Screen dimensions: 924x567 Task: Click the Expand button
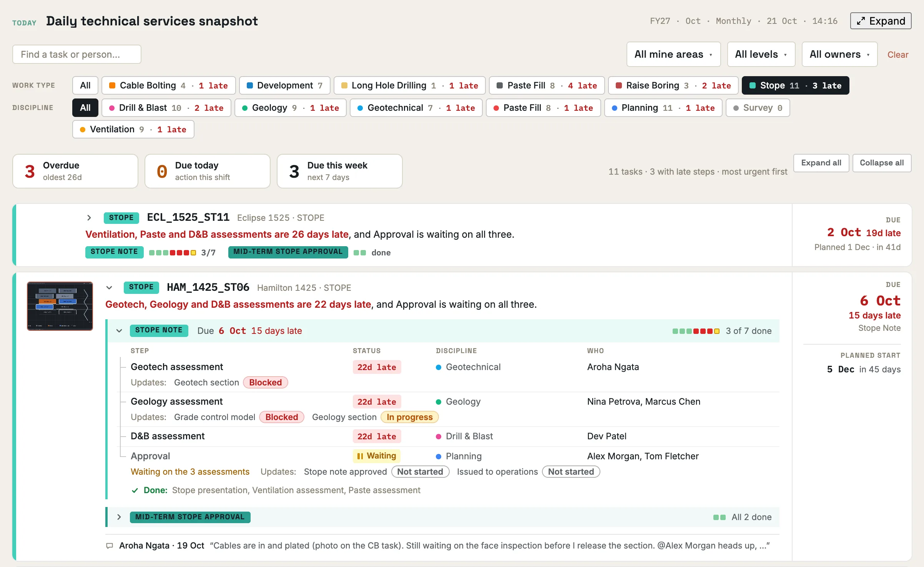tap(881, 21)
